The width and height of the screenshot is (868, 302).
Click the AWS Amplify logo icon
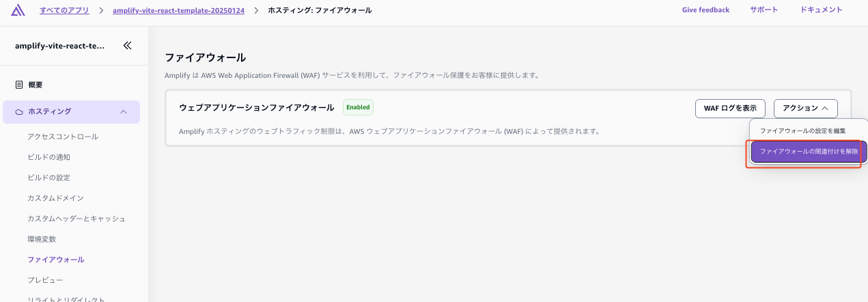coord(18,10)
